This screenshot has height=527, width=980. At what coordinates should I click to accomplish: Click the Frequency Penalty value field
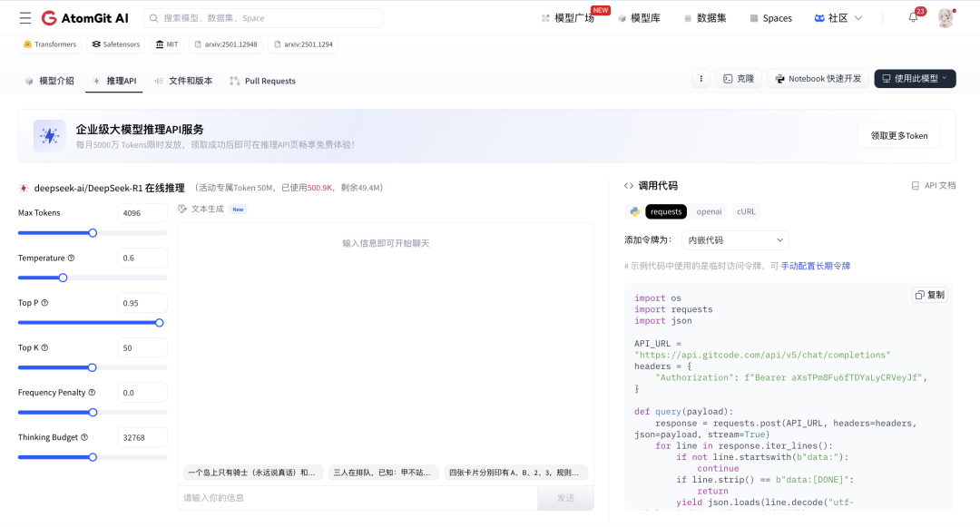click(x=142, y=393)
